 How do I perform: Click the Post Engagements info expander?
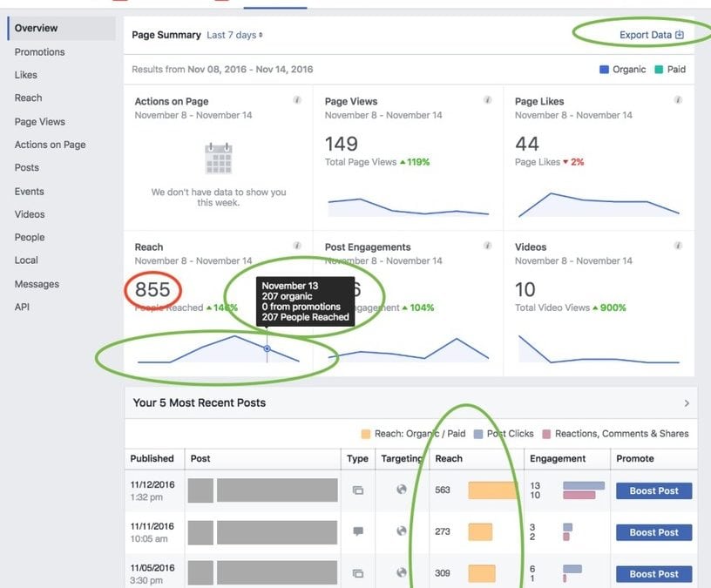[x=490, y=246]
